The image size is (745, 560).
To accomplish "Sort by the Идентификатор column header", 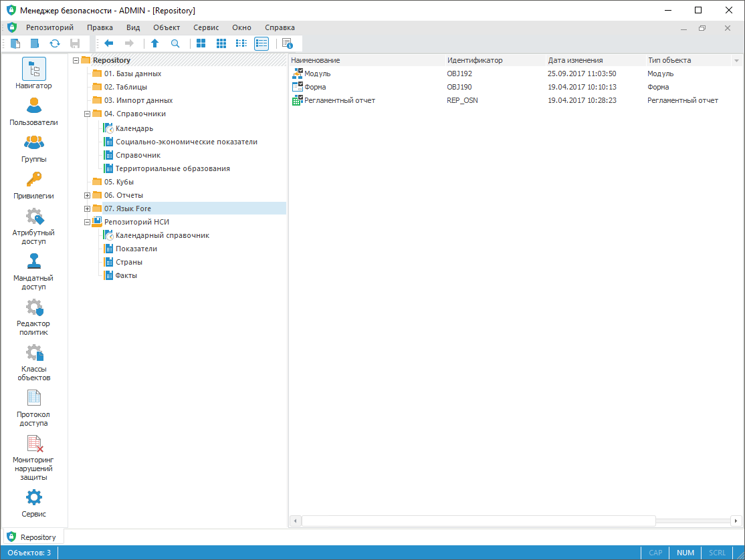I will point(474,60).
